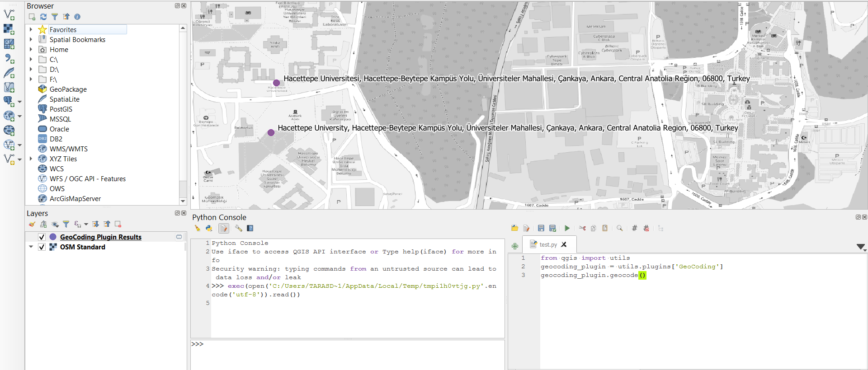Add virtual layer from left toolbar
This screenshot has width=868, height=370.
coord(9,87)
